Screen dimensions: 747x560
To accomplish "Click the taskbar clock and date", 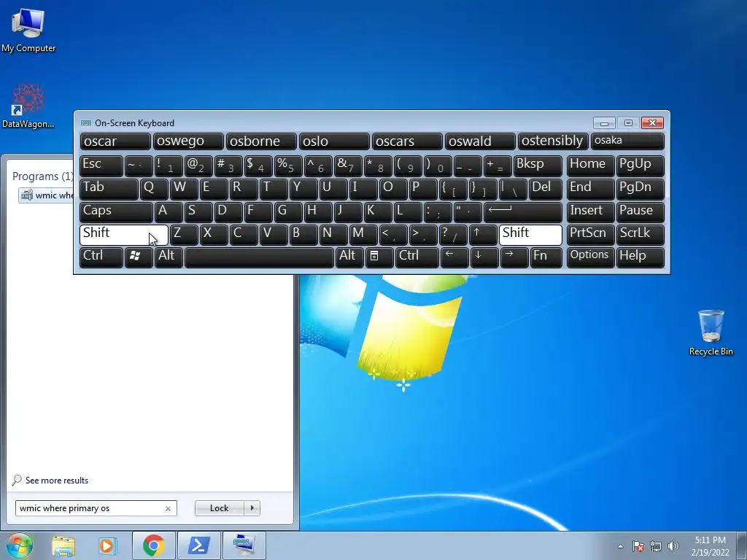I will tap(710, 546).
